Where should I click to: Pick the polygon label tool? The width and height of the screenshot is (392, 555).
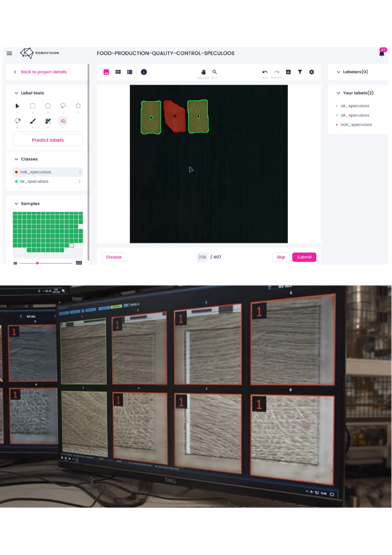78,106
